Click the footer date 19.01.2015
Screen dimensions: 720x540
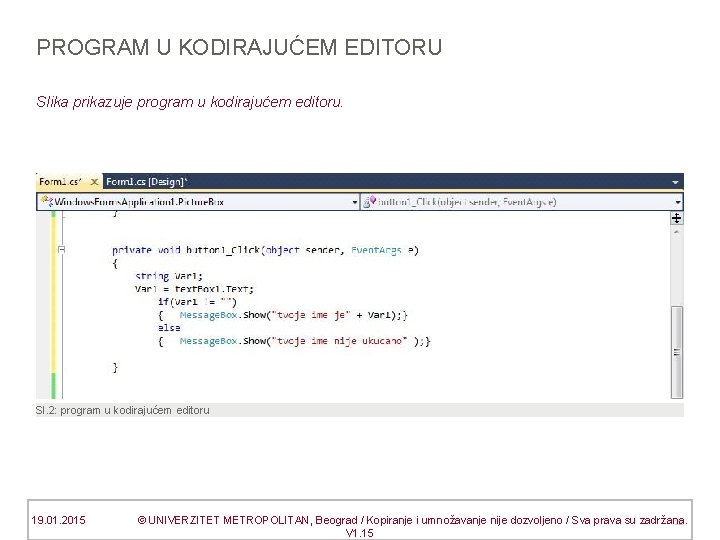pos(58,520)
